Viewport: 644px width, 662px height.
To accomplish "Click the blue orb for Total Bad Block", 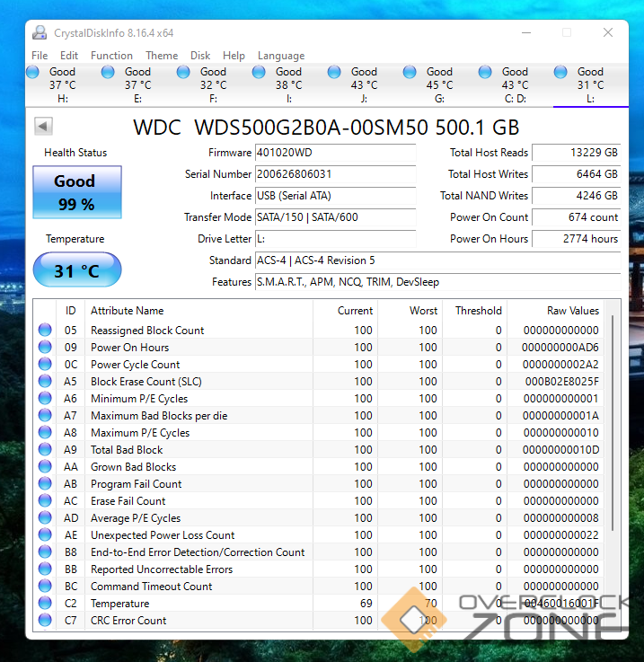I will [45, 450].
